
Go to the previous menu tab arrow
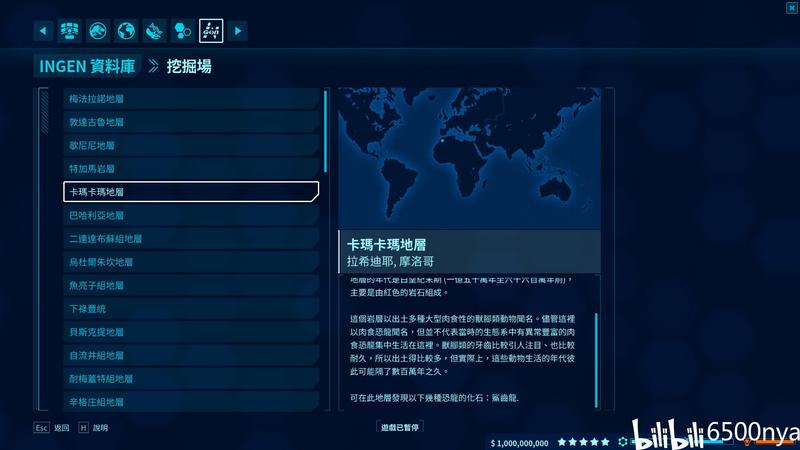[x=43, y=31]
